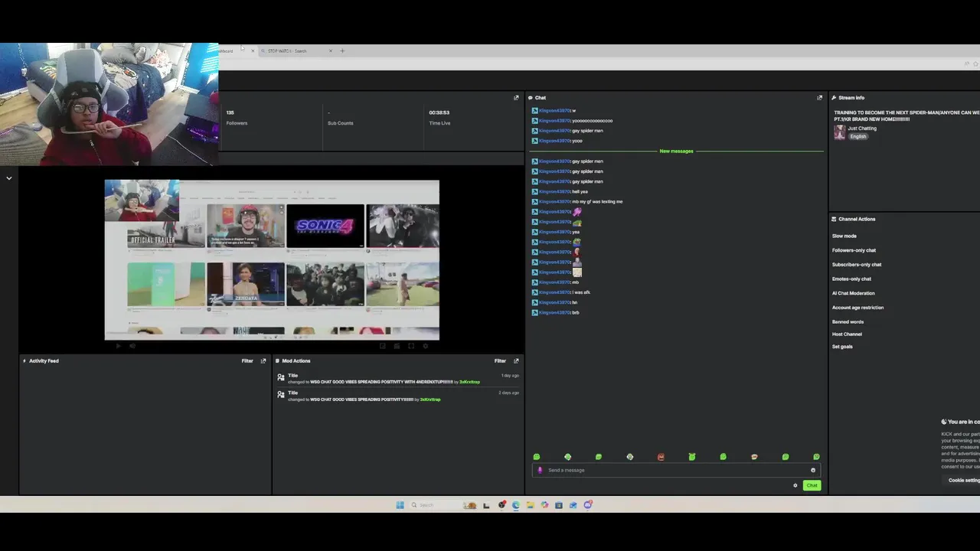Viewport: 980px width, 551px height.
Task: Pop out the Mod Actions panel
Action: 516,361
